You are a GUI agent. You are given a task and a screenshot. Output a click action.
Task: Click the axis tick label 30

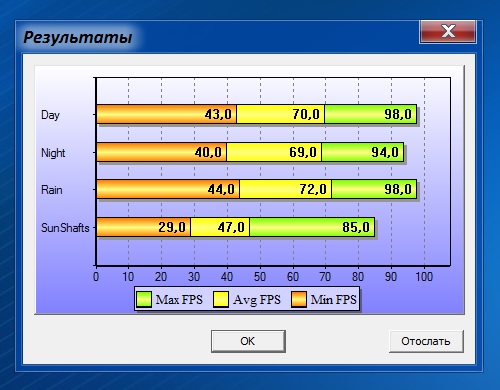194,277
